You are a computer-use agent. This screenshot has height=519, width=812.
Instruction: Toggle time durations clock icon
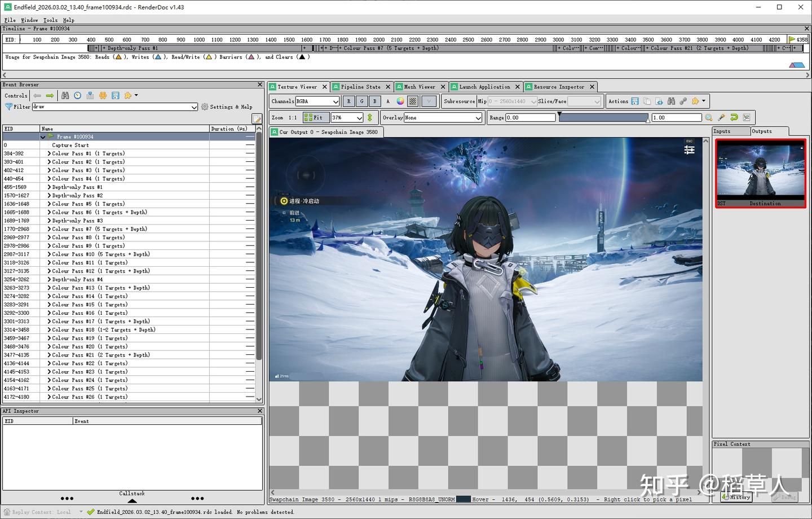77,95
